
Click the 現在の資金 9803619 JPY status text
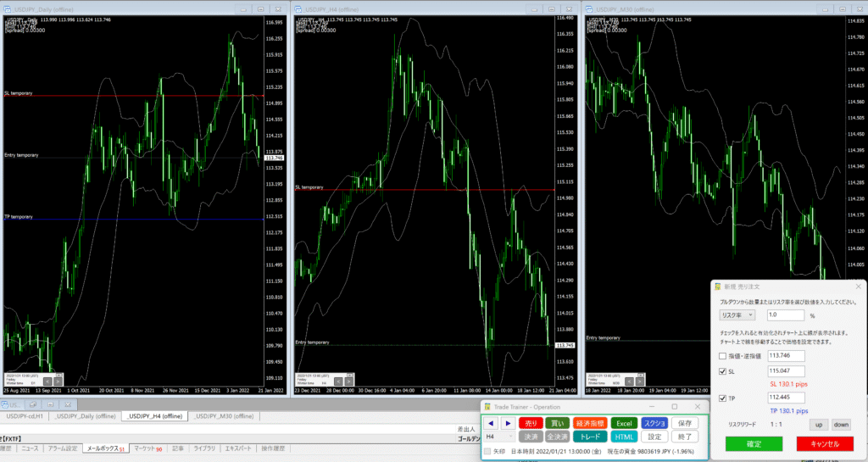click(x=650, y=452)
